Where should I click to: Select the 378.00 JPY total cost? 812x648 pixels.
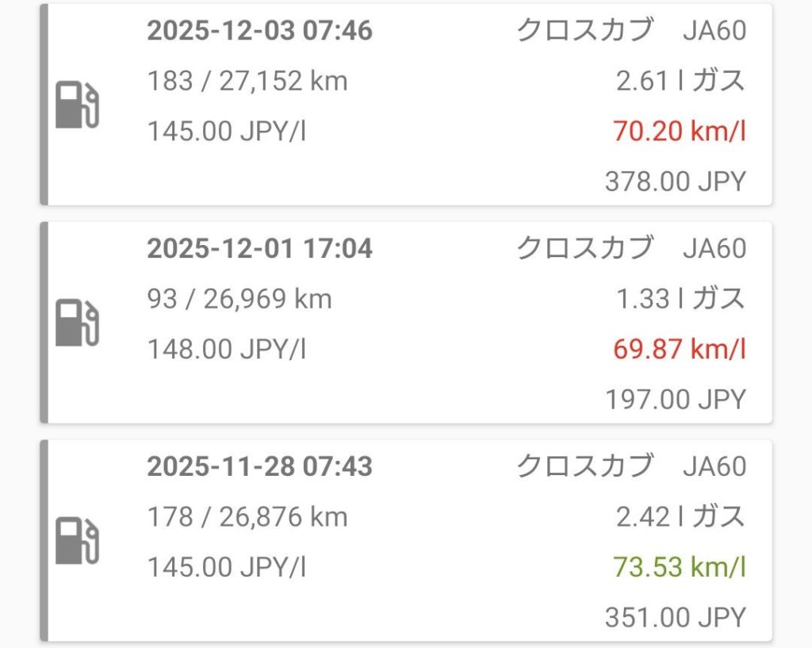tap(676, 182)
